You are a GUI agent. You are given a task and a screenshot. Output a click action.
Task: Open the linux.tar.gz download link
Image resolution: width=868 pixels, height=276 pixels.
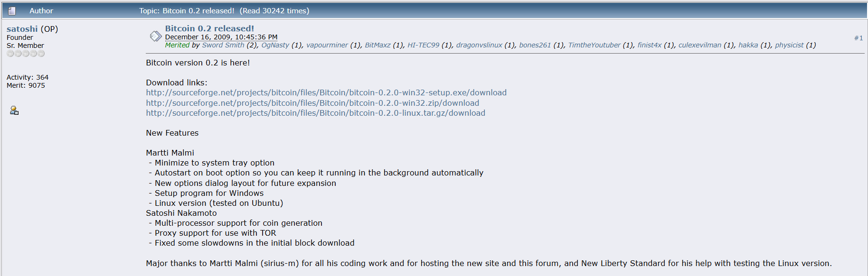[316, 113]
